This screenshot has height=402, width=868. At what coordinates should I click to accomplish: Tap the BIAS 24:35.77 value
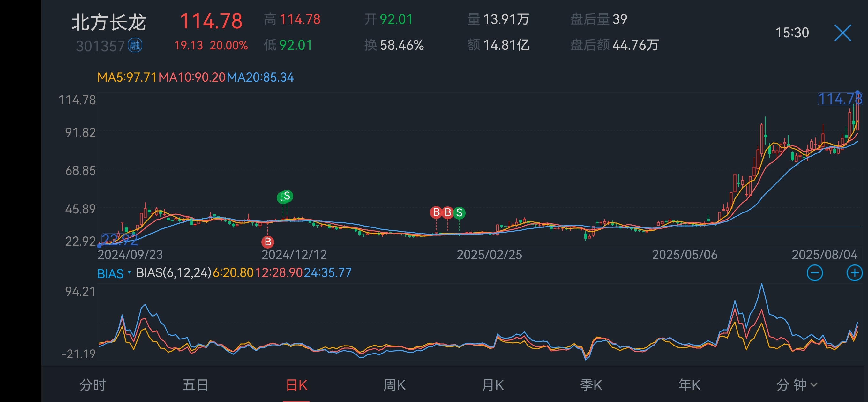point(328,272)
